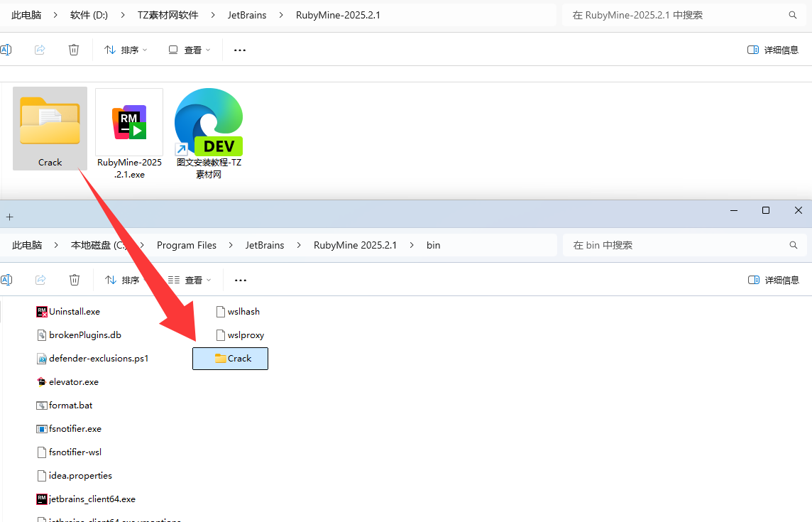Toggle the 详细信息 details pane in the top window
This screenshot has height=522, width=812.
(x=773, y=50)
